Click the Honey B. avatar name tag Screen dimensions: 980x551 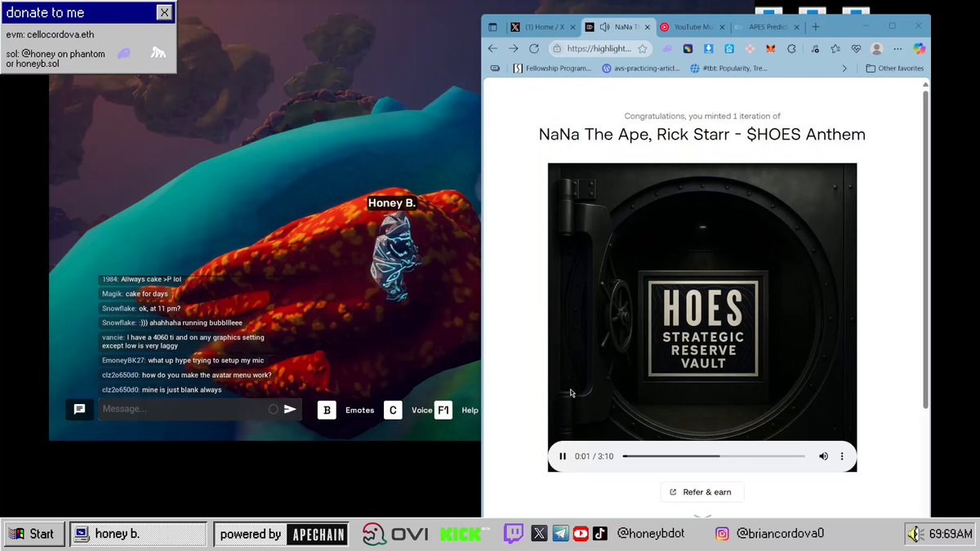(x=392, y=203)
